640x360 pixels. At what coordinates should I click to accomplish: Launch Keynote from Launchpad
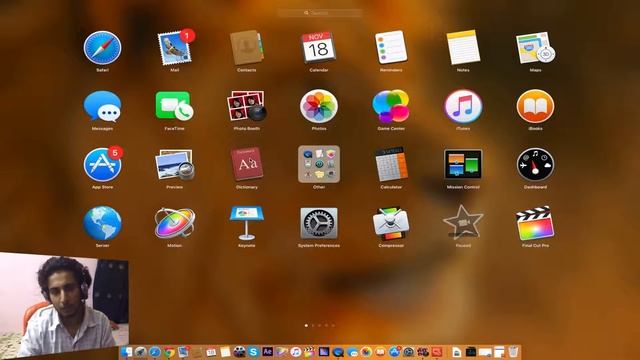pos(247,223)
